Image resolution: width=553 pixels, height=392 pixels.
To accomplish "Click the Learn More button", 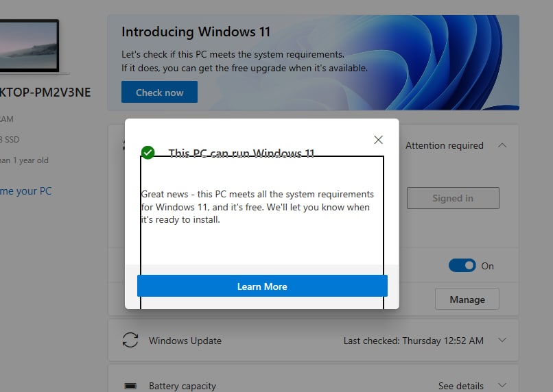I will [x=262, y=286].
